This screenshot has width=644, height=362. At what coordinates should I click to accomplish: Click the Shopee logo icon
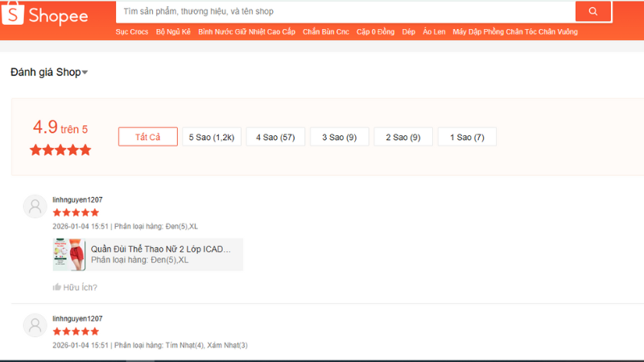point(14,15)
